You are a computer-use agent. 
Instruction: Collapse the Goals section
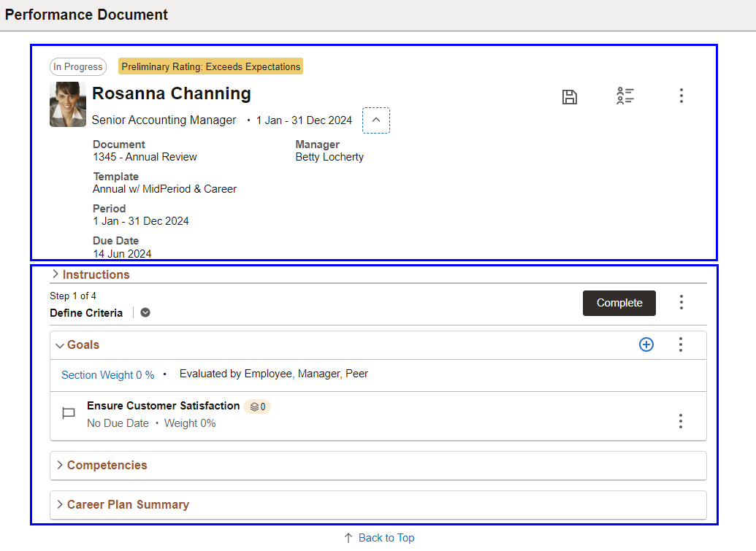(x=77, y=345)
